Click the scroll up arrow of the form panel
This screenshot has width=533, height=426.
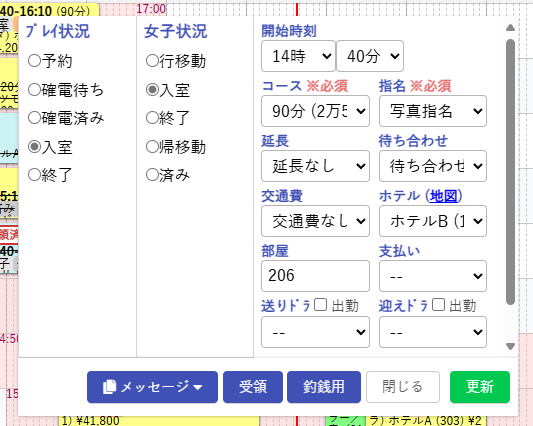(x=510, y=28)
